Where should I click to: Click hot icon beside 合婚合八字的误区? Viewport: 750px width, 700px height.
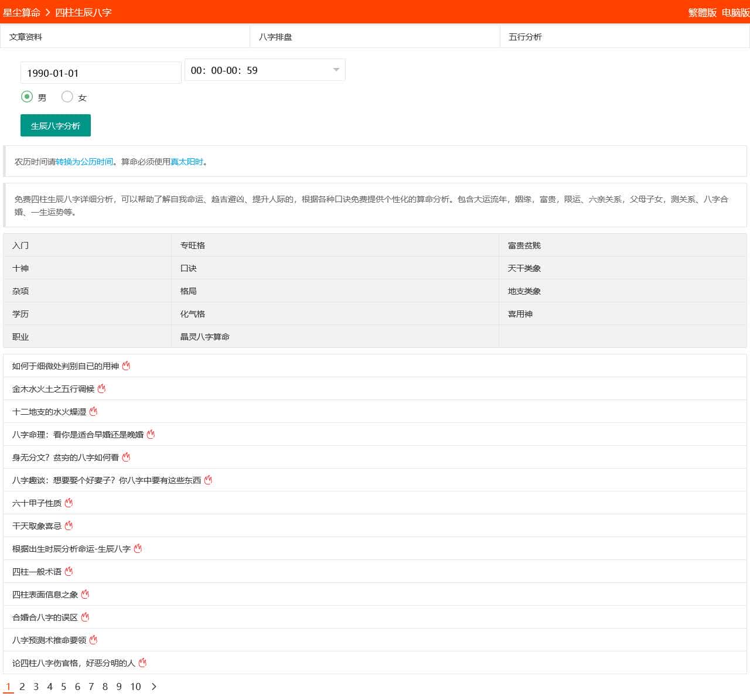click(x=85, y=617)
